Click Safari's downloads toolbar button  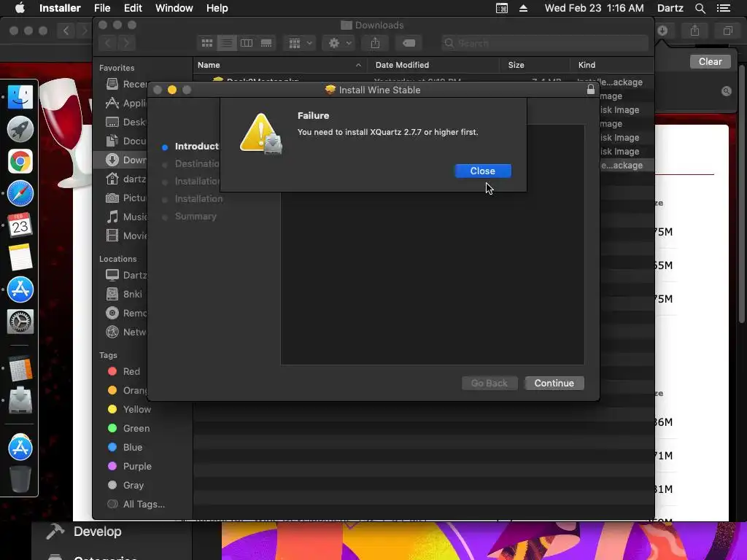click(x=662, y=31)
